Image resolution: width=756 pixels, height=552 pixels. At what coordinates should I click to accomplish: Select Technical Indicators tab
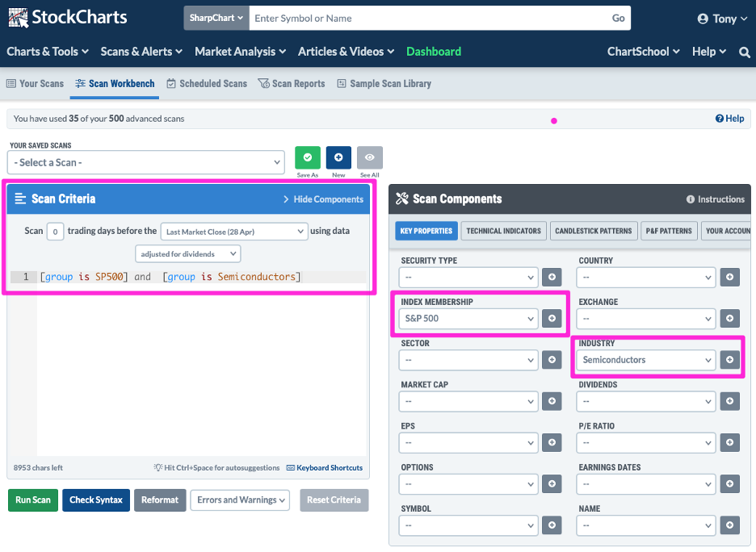(x=504, y=231)
